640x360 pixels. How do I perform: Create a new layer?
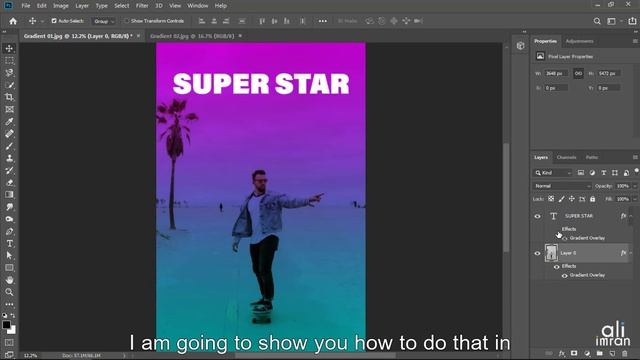pos(612,353)
